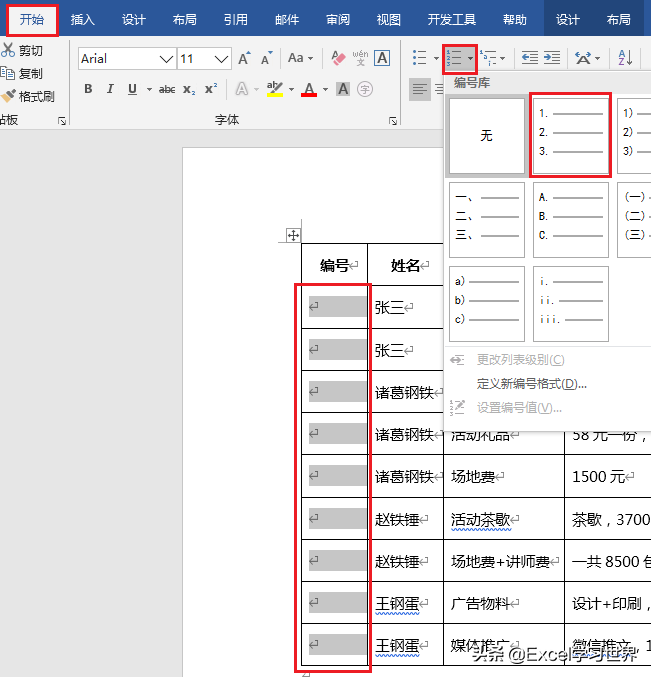This screenshot has width=651, height=677.
Task: Open the highlight color dropdown arrow
Action: (x=291, y=89)
